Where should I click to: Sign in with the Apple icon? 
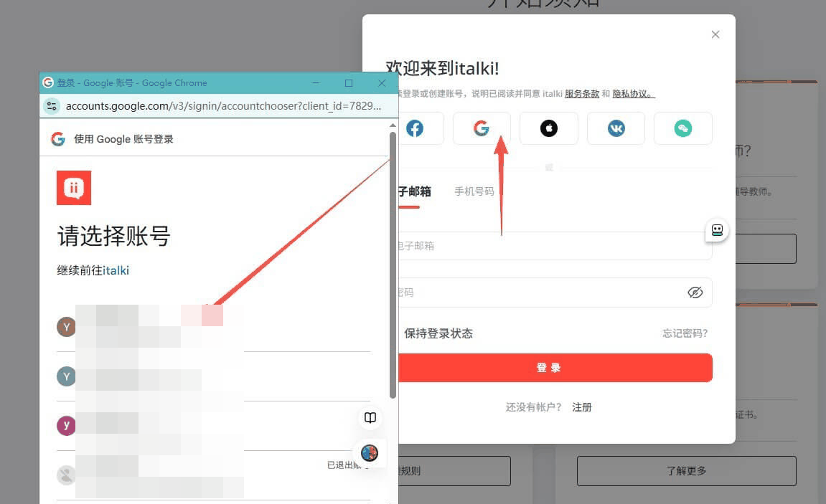pyautogui.click(x=548, y=128)
